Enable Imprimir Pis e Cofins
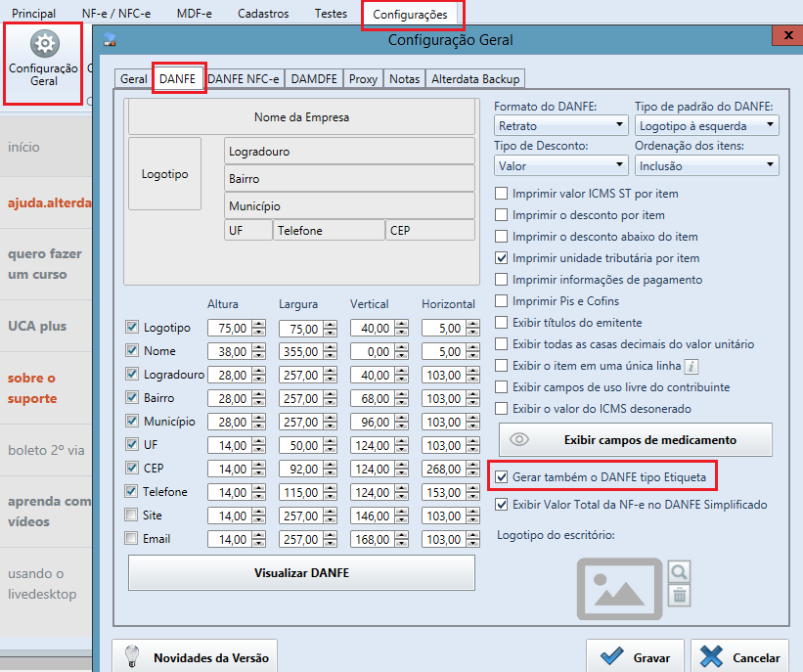The height and width of the screenshot is (672, 803). (x=502, y=300)
